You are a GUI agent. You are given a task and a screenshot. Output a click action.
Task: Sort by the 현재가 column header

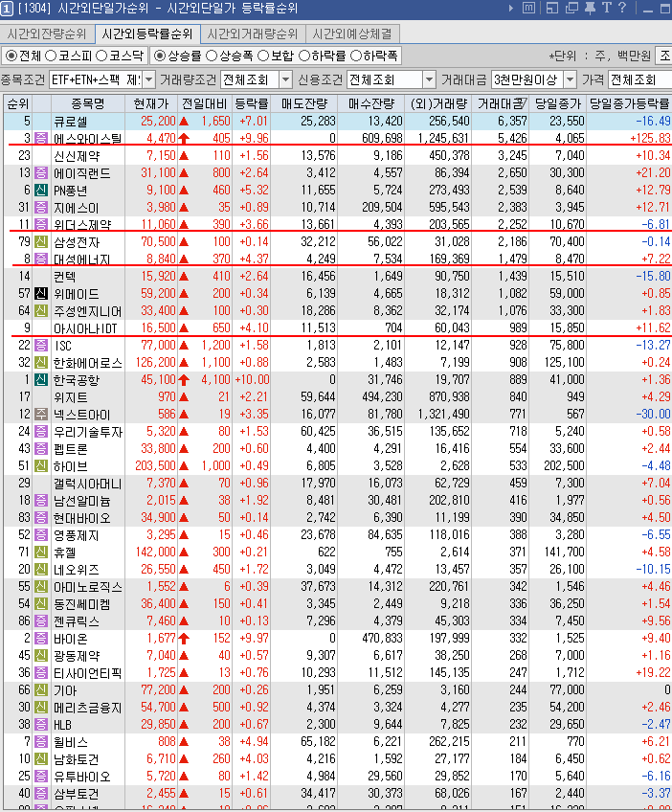pos(151,103)
